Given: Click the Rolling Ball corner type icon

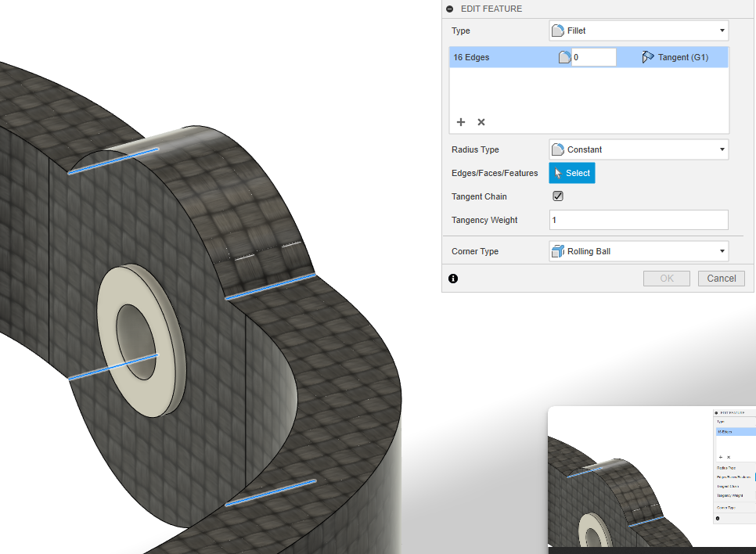Looking at the screenshot, I should (x=559, y=250).
